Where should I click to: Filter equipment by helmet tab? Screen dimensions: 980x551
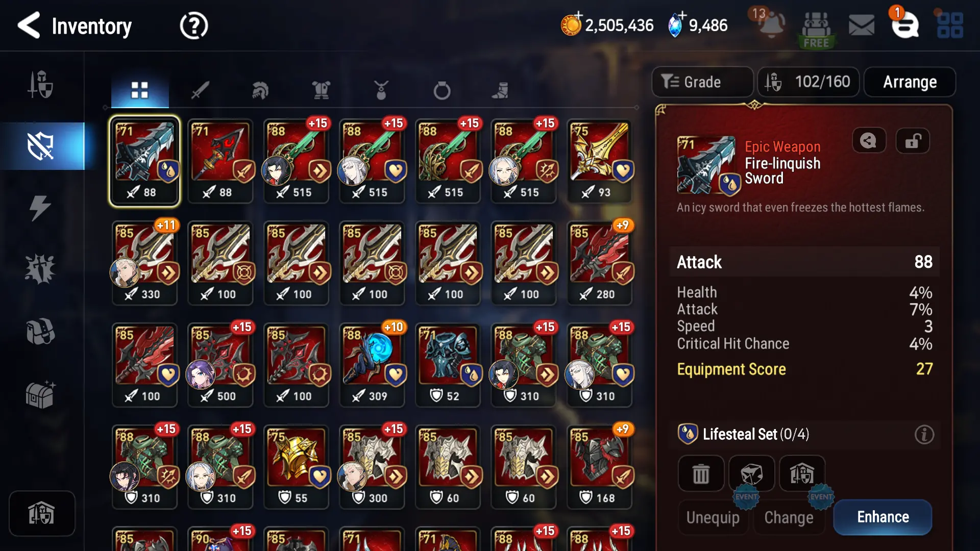[x=260, y=90]
